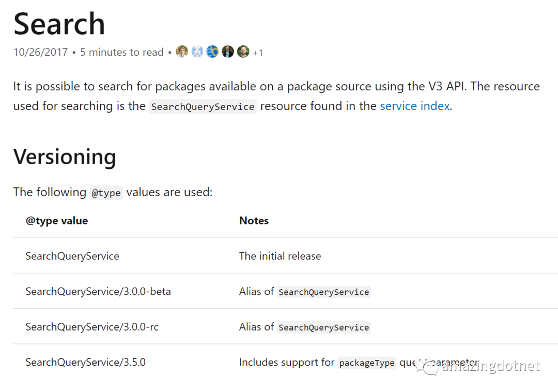Click the packageType inline code
558x392 pixels.
tap(367, 363)
